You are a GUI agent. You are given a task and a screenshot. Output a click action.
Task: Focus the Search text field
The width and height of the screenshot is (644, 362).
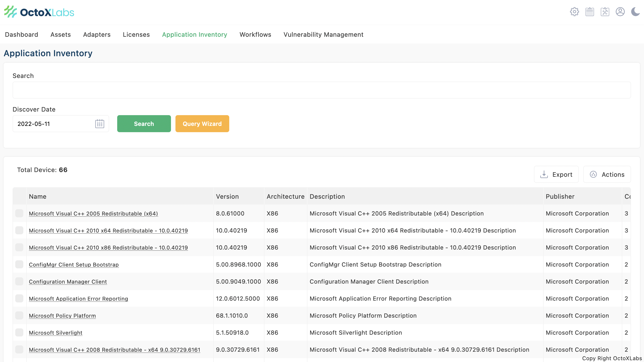pyautogui.click(x=322, y=90)
